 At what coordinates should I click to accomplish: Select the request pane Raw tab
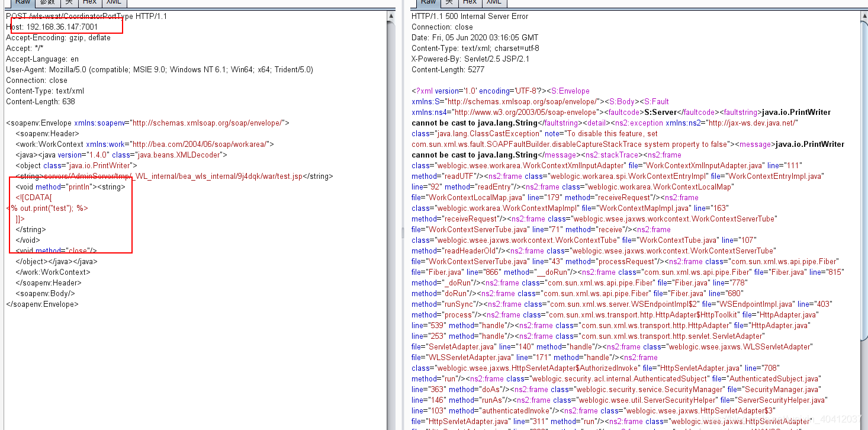pos(23,2)
